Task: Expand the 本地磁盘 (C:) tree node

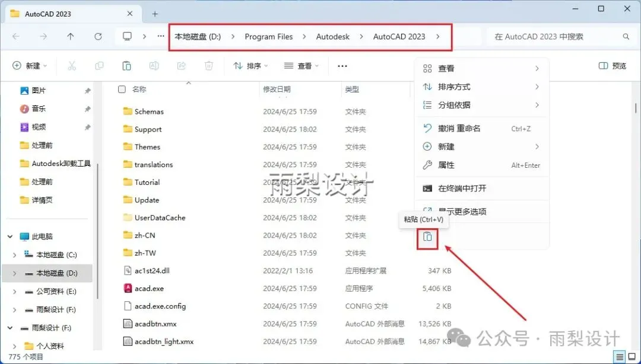Action: (15, 255)
